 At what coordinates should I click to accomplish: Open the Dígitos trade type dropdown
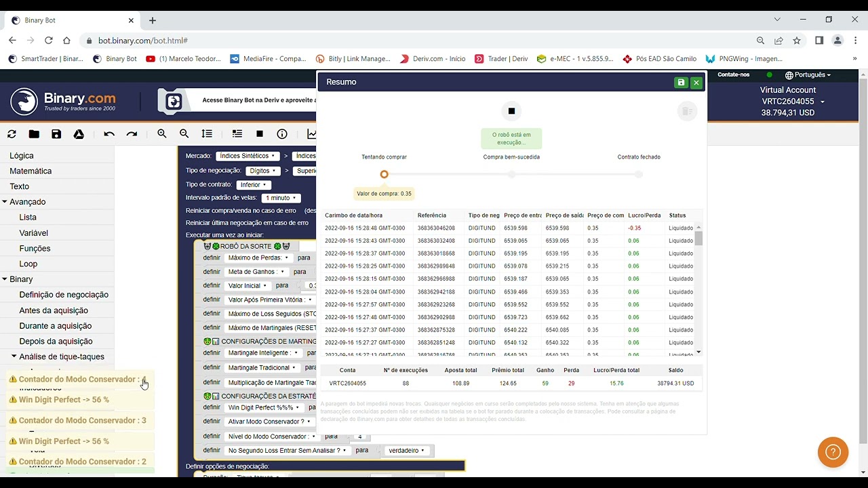pyautogui.click(x=262, y=171)
